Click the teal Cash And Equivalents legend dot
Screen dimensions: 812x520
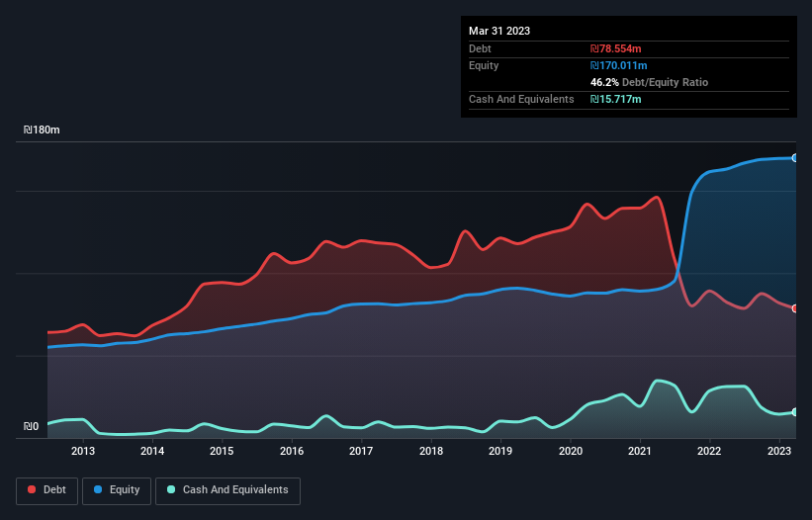[x=171, y=489]
